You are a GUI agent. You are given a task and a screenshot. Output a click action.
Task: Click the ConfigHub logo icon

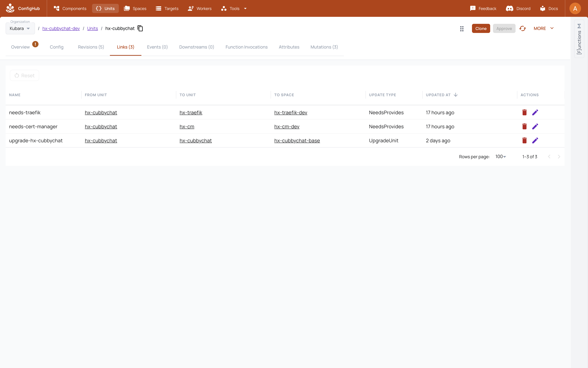coord(10,8)
